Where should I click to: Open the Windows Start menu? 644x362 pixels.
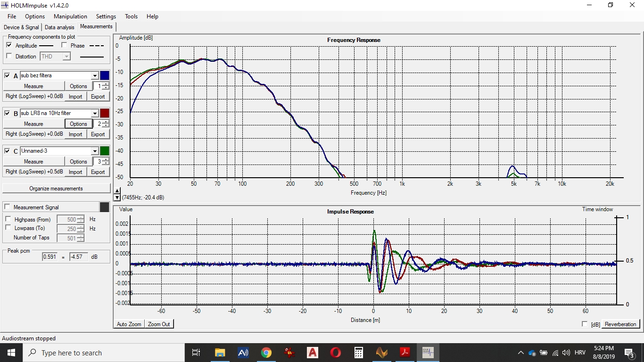[11, 353]
